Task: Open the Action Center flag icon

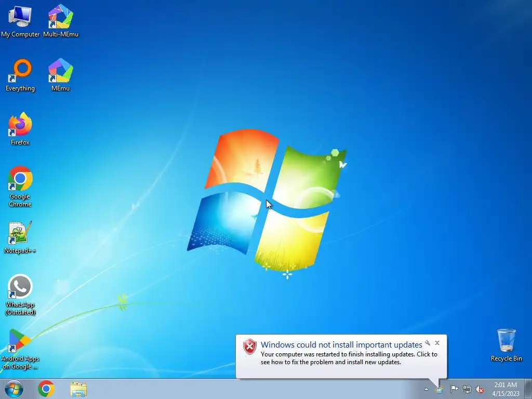Action: (454, 389)
